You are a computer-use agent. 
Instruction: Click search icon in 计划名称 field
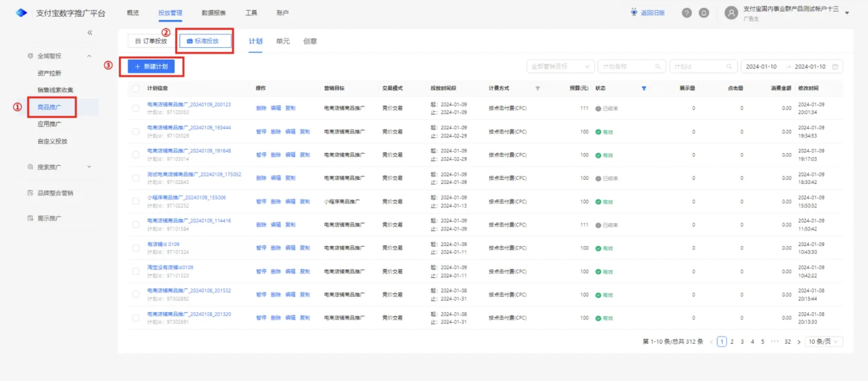[x=658, y=67]
